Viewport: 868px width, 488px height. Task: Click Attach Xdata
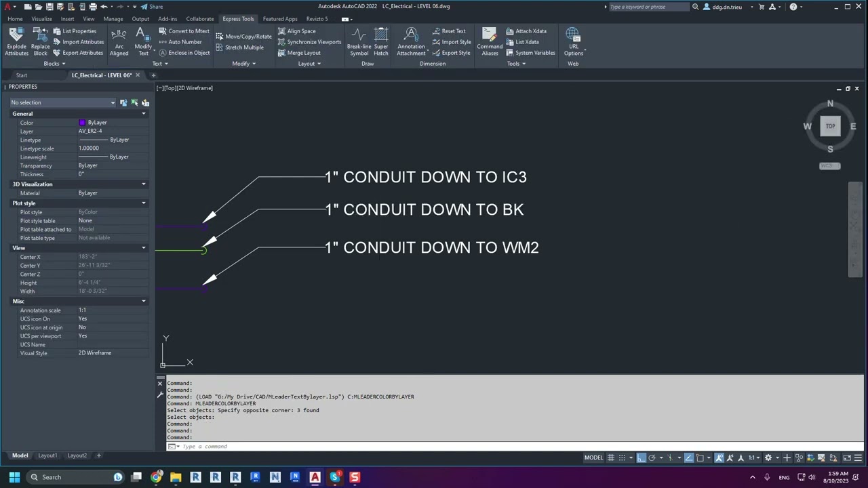526,31
